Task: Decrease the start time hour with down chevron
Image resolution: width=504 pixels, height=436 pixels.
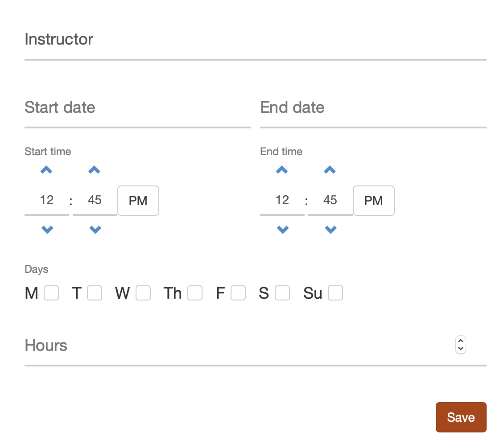Action: 47,230
